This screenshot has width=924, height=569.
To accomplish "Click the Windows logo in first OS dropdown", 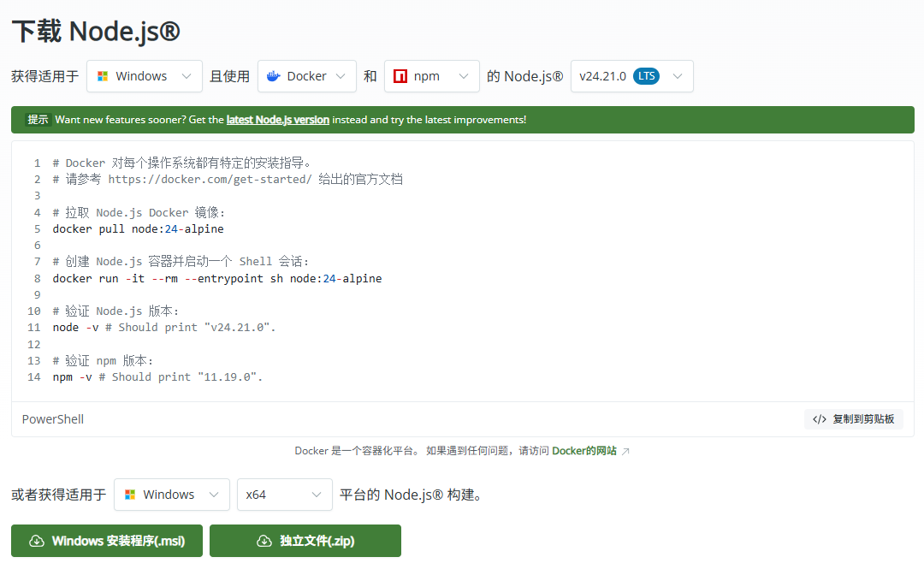I will 103,76.
